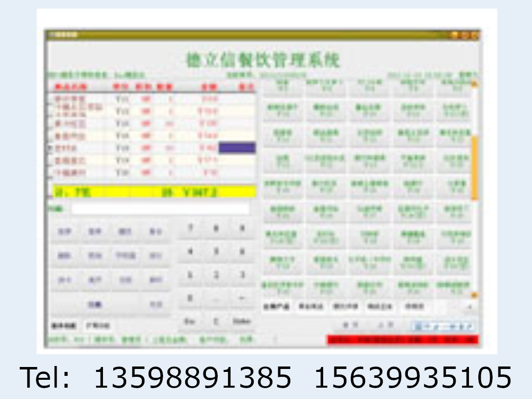532x399 pixels.
Task: Click the phone number 13598891385
Action: click(193, 377)
